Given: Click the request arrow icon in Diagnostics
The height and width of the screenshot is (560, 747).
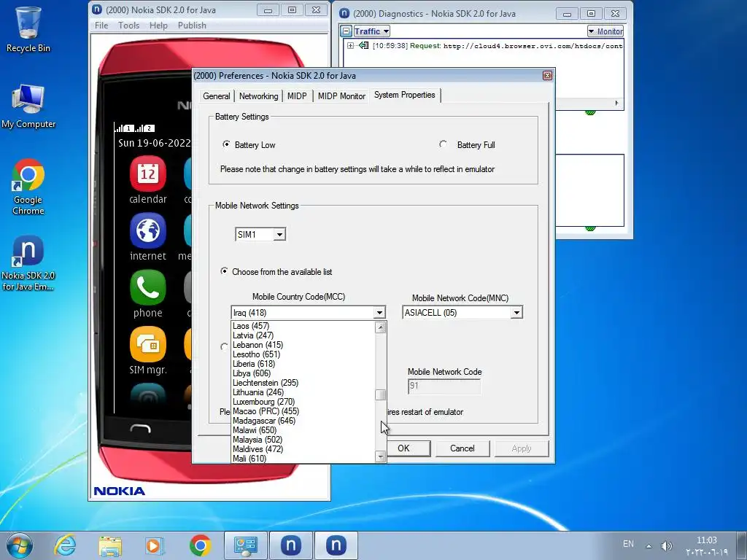Looking at the screenshot, I should [364, 46].
